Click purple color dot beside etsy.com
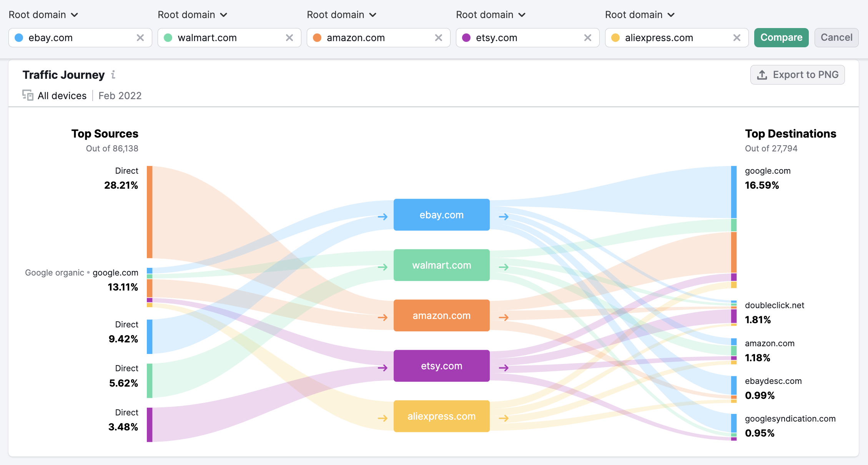The height and width of the screenshot is (465, 868). (466, 38)
